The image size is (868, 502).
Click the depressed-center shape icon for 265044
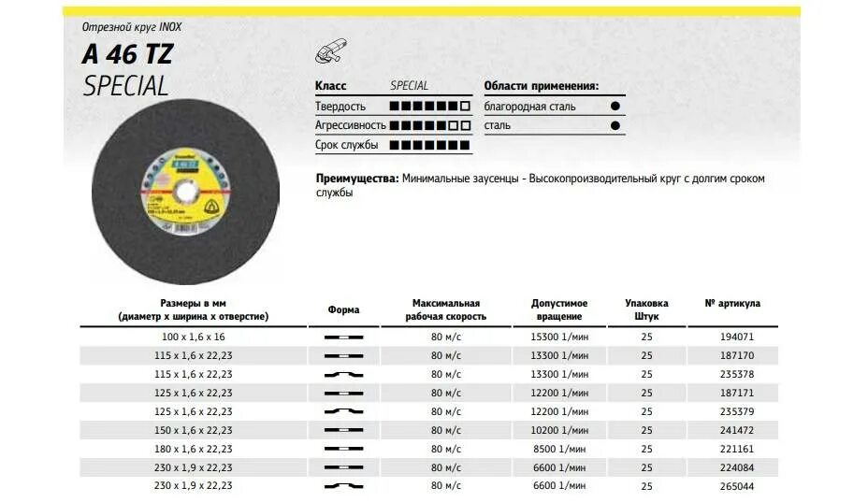tap(343, 486)
